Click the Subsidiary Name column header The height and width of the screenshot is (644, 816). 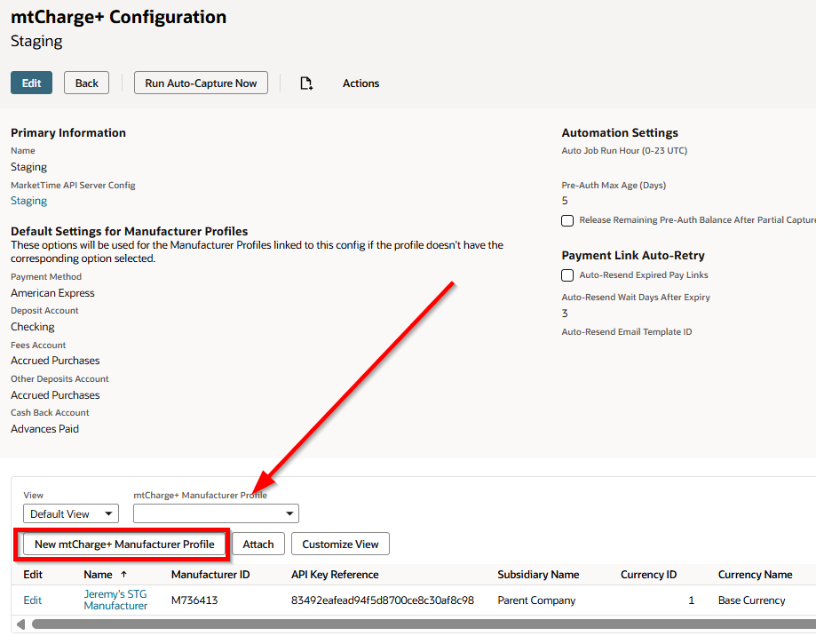point(538,574)
